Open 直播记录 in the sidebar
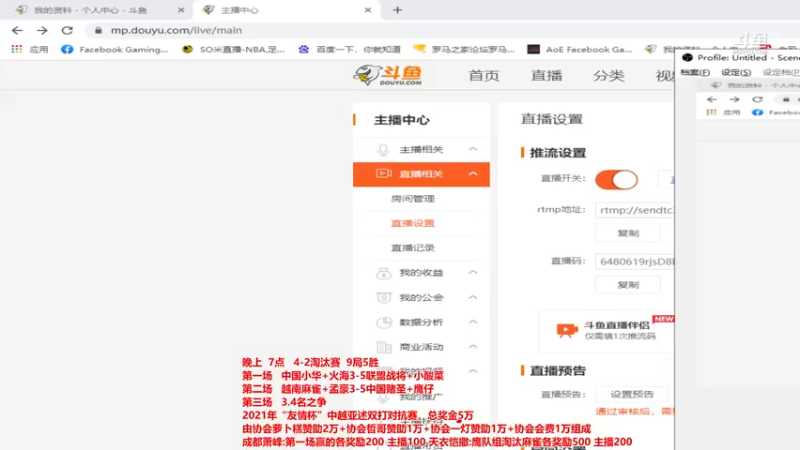 pos(413,248)
